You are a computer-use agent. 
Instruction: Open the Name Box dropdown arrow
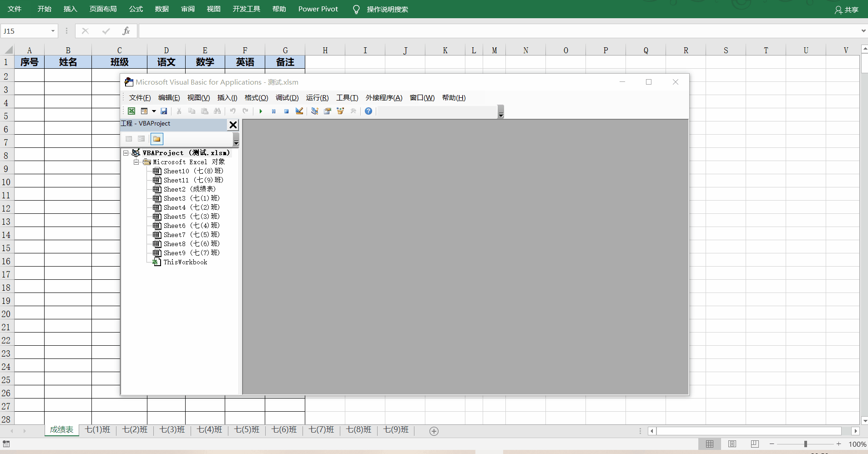53,31
